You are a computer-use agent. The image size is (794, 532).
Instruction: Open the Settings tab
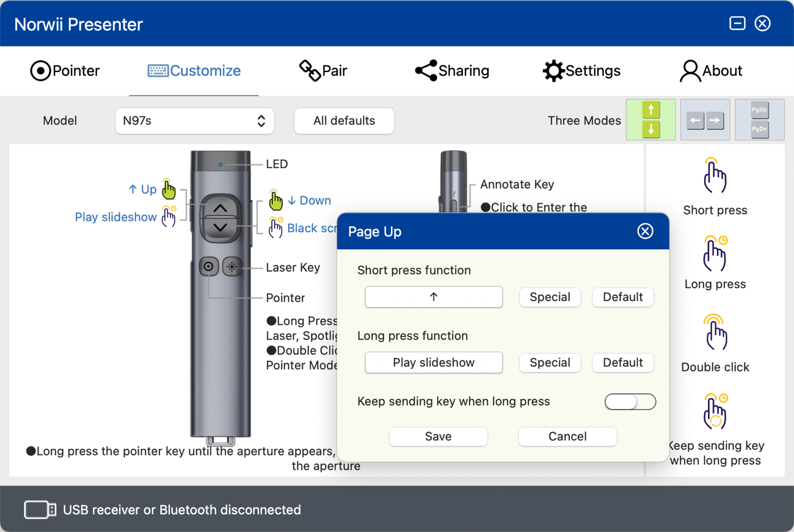(x=581, y=71)
